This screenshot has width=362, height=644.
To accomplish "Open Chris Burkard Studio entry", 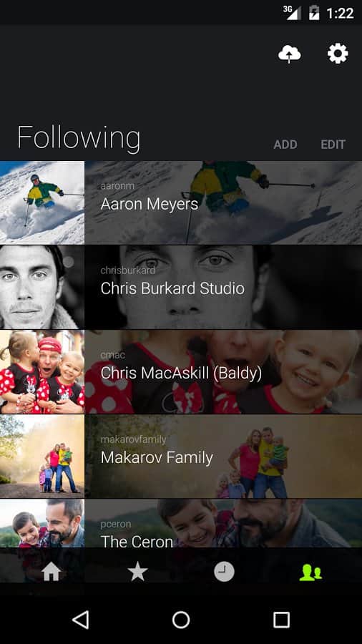I will coord(181,287).
